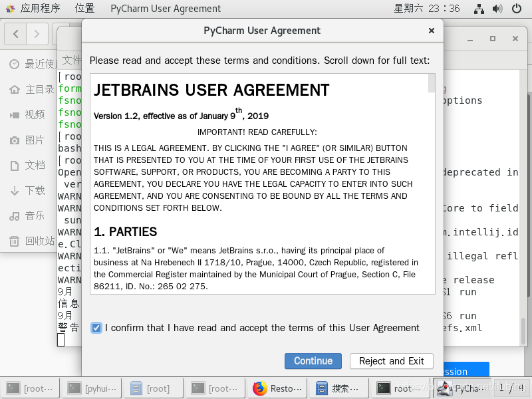The width and height of the screenshot is (532, 399).
Task: Click Reject and Exit button
Action: pos(392,360)
